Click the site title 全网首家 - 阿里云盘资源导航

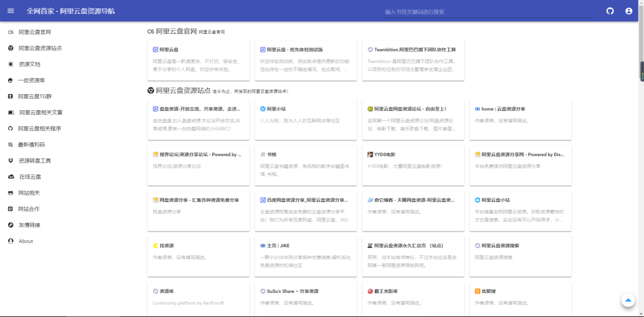70,11
